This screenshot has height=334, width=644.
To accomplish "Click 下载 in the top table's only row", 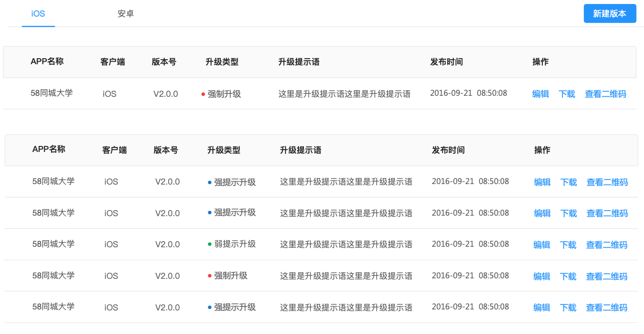I will click(567, 94).
